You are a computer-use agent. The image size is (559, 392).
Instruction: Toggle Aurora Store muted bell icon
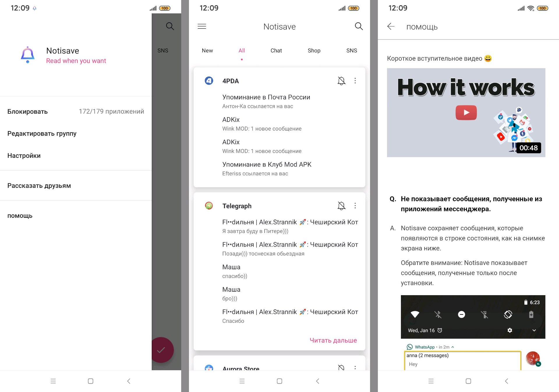(x=341, y=367)
